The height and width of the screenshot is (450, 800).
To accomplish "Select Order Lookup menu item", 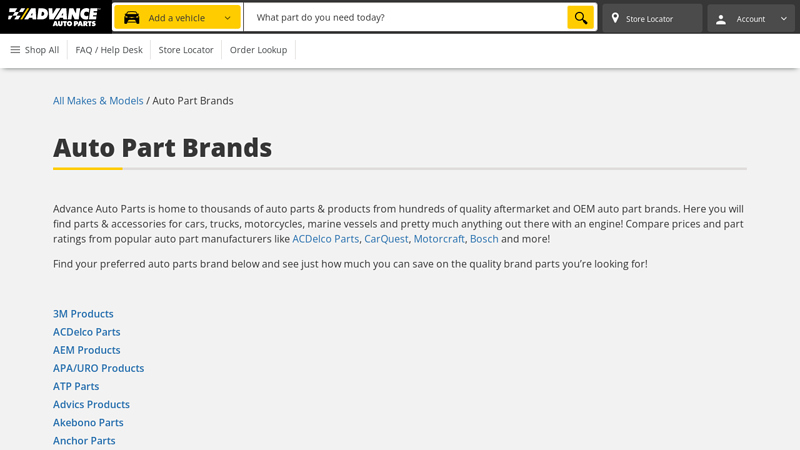I will [x=258, y=50].
